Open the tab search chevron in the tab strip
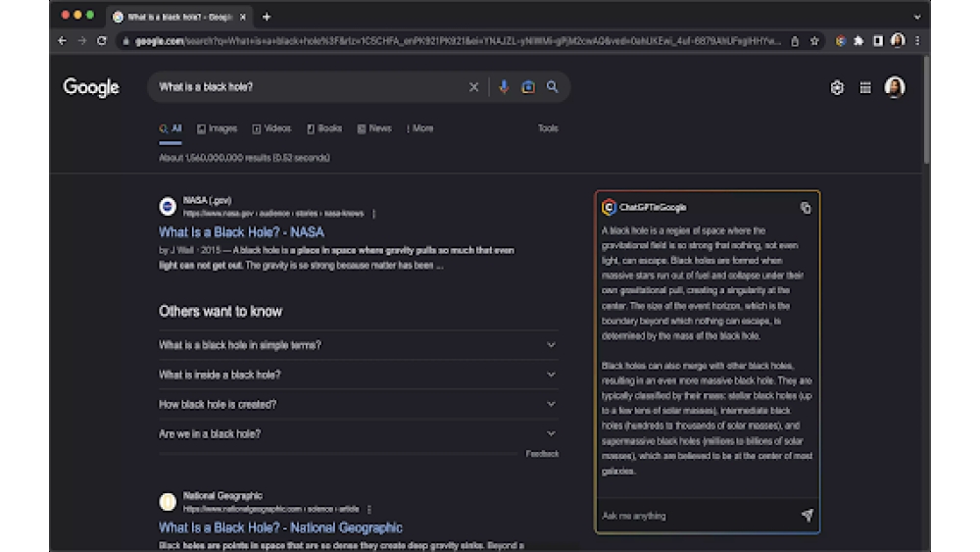This screenshot has width=980, height=552. point(917,17)
